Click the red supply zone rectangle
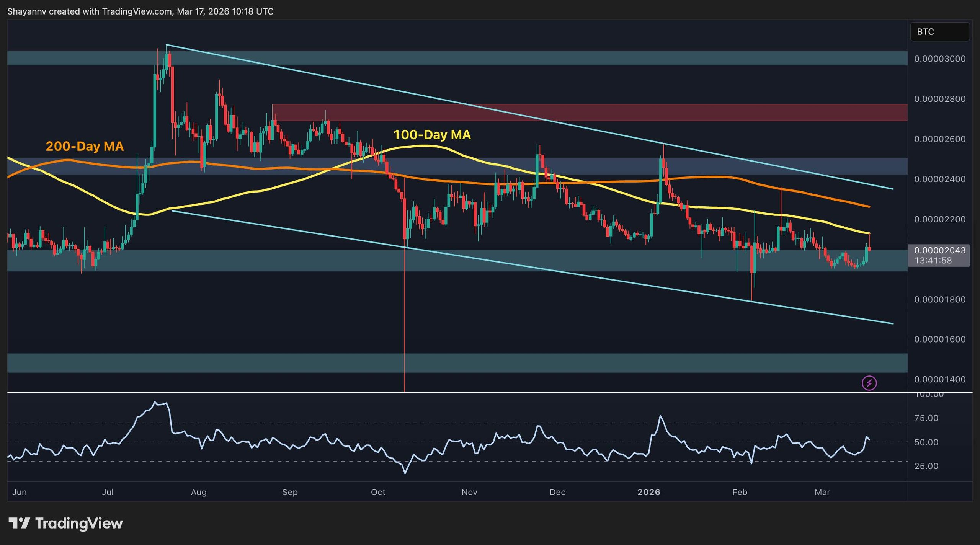Viewport: 980px width, 545px height. [x=590, y=113]
